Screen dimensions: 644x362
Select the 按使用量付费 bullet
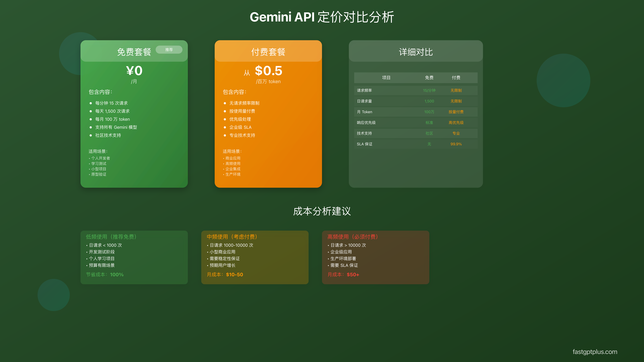click(242, 111)
